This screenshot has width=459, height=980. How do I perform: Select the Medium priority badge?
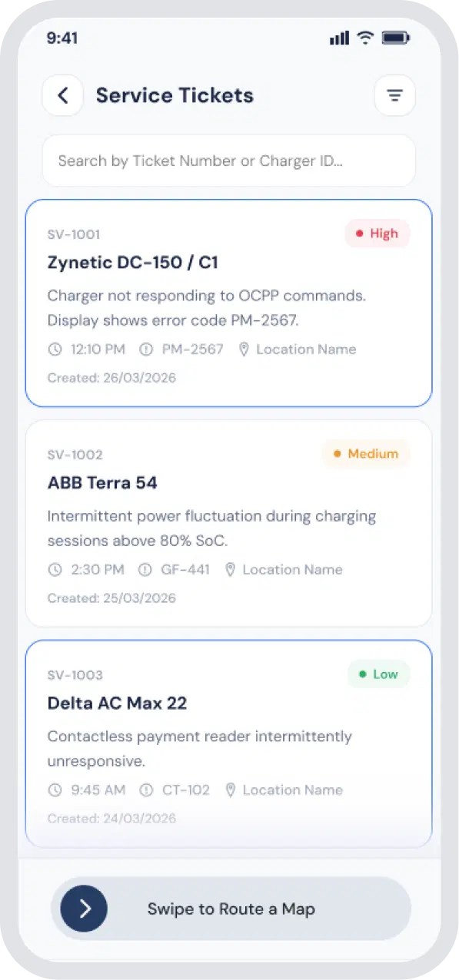click(x=366, y=454)
